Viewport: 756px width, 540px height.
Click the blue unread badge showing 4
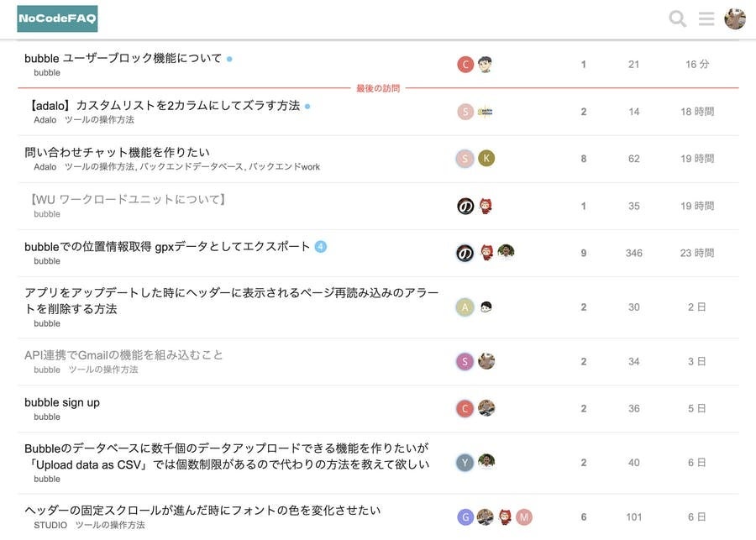(320, 246)
